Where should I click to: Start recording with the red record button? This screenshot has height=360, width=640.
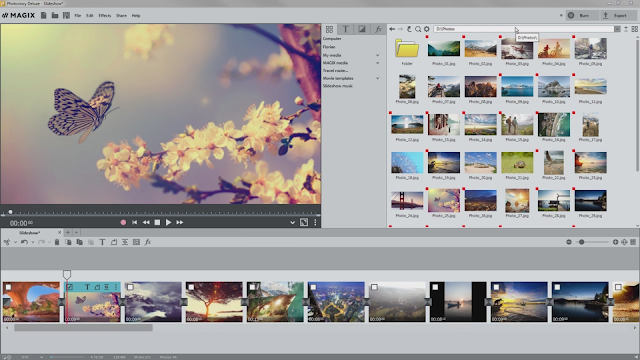pos(123,222)
